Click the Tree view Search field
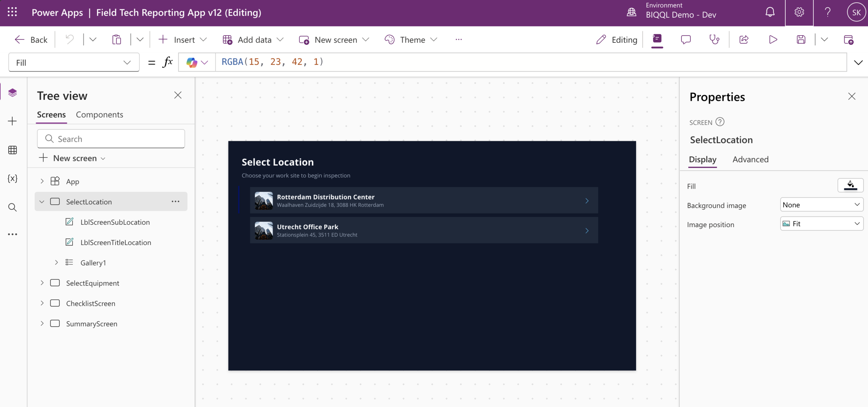The width and height of the screenshot is (868, 407). 111,139
